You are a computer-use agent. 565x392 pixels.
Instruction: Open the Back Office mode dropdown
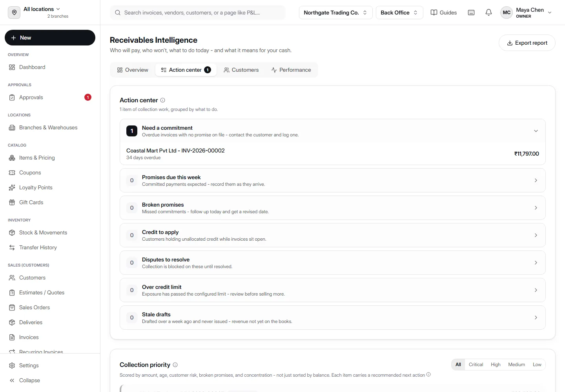tap(399, 13)
